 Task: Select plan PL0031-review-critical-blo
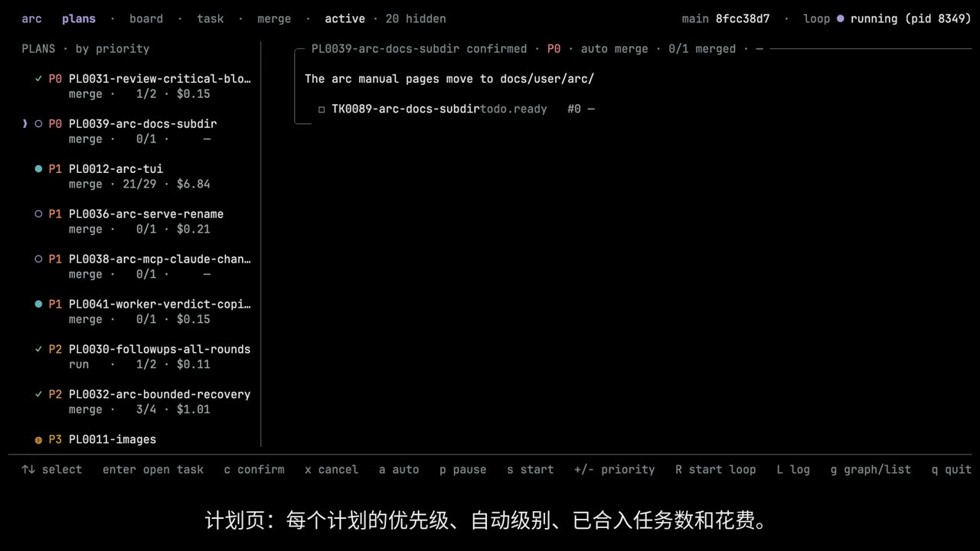click(x=159, y=79)
